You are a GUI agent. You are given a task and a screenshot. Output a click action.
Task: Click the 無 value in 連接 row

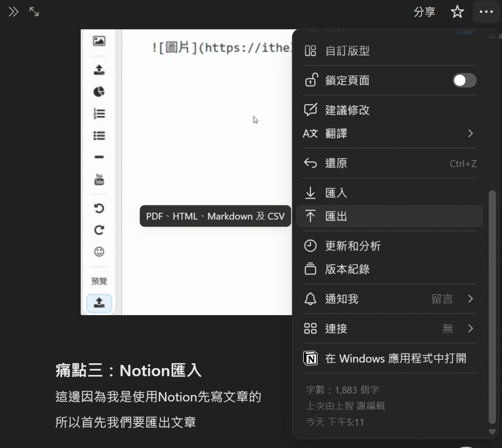coord(448,328)
